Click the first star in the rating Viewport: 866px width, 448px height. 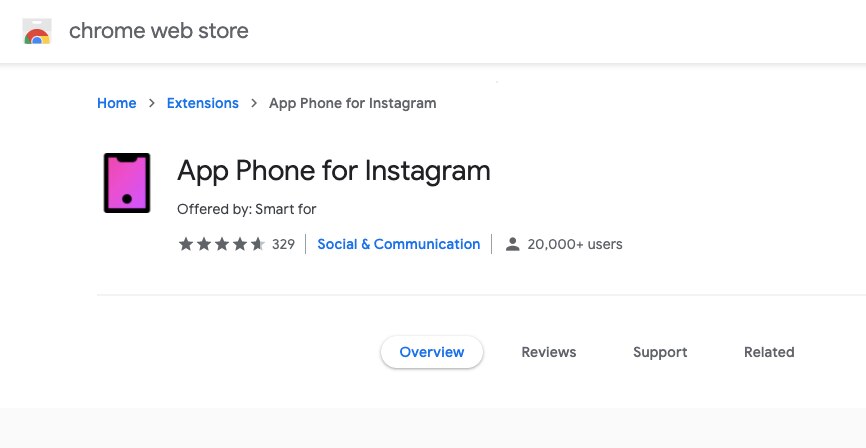coord(185,244)
